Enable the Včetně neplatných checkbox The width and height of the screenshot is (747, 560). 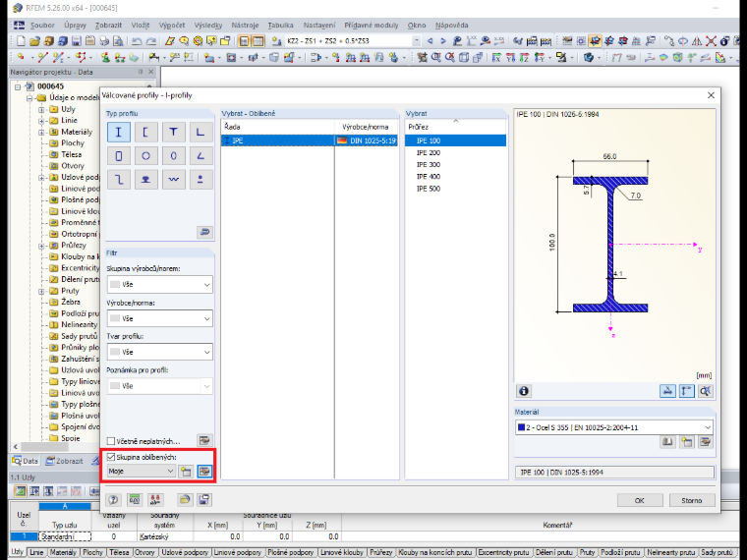pyautogui.click(x=111, y=441)
